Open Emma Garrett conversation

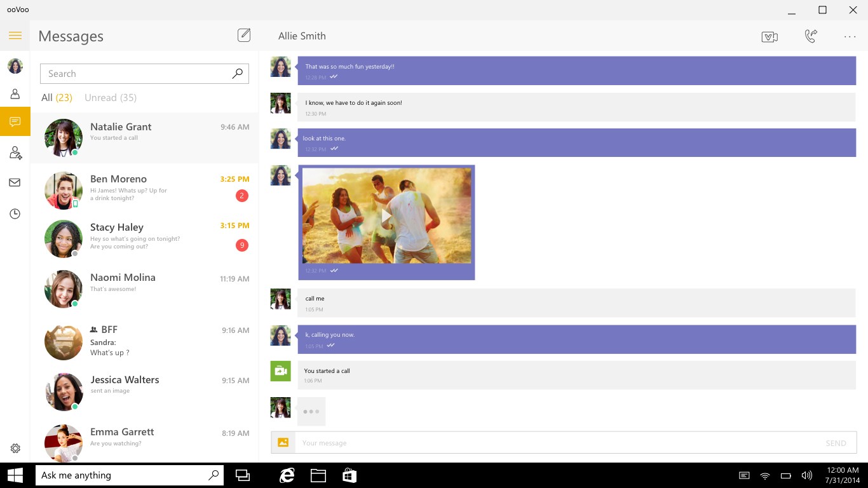click(x=145, y=440)
